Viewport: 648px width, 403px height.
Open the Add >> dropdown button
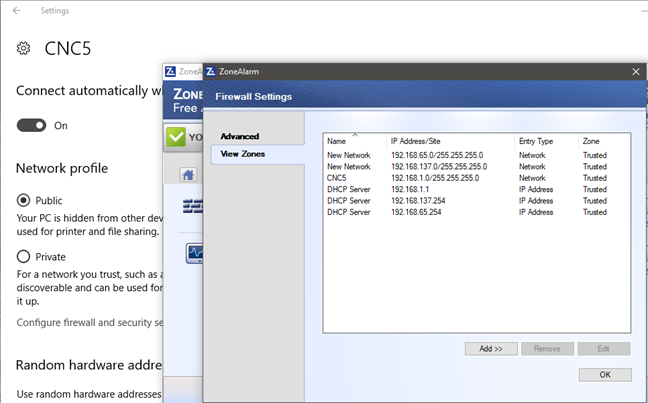click(491, 348)
